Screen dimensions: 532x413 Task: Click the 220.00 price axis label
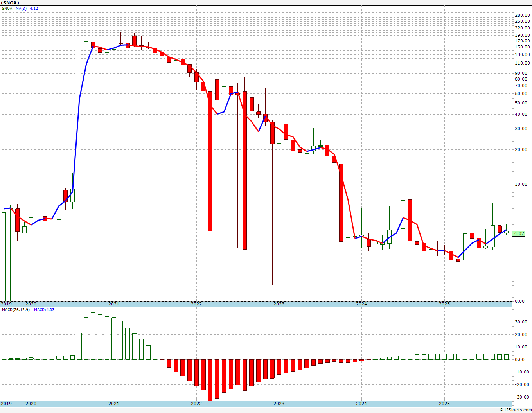pos(523,28)
